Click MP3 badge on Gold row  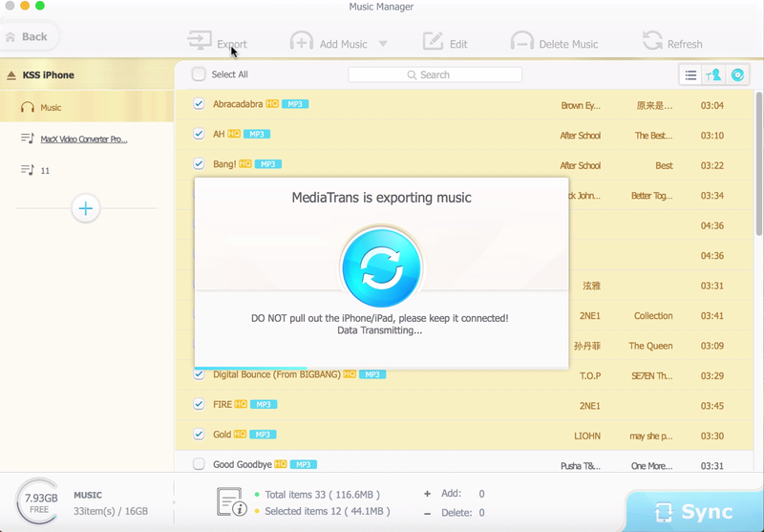[263, 435]
